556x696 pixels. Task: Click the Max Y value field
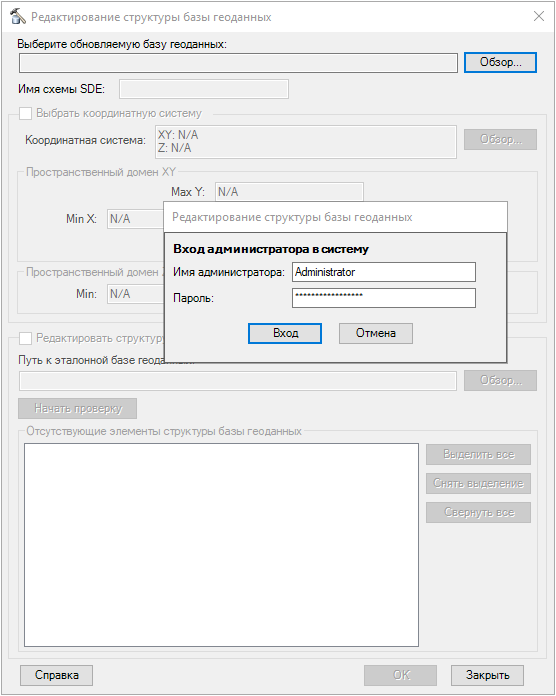289,192
